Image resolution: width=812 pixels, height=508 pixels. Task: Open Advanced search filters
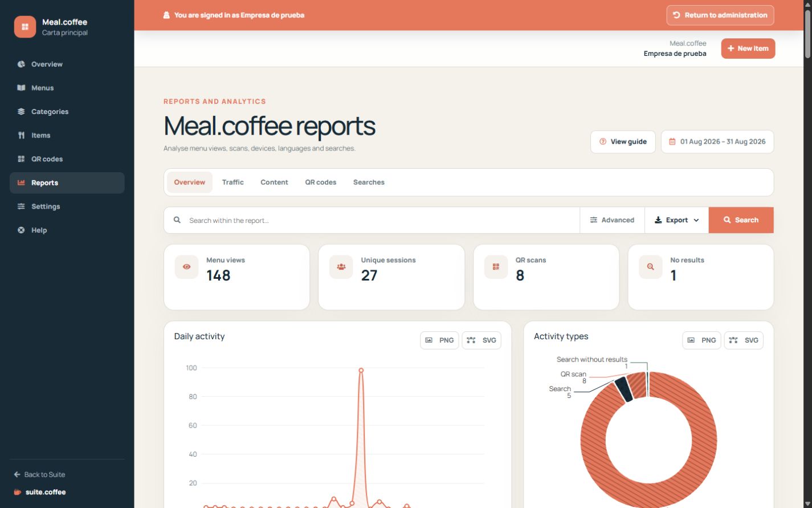point(612,220)
